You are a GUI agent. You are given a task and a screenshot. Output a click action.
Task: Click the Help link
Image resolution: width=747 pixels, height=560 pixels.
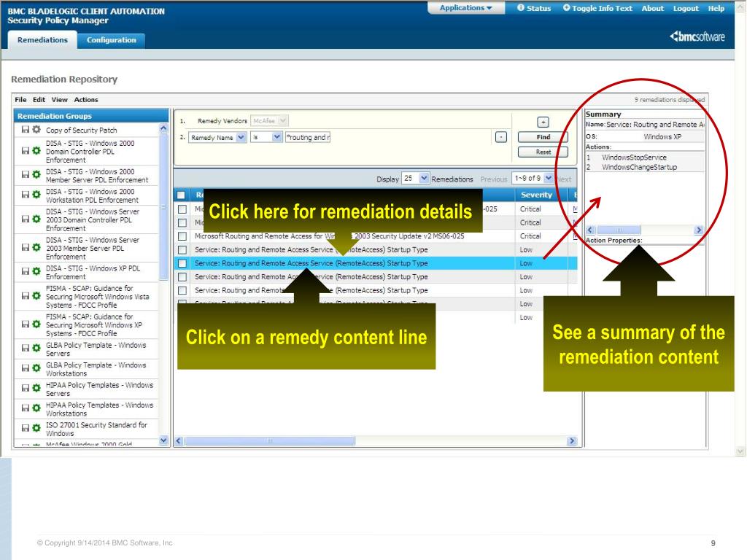click(716, 8)
